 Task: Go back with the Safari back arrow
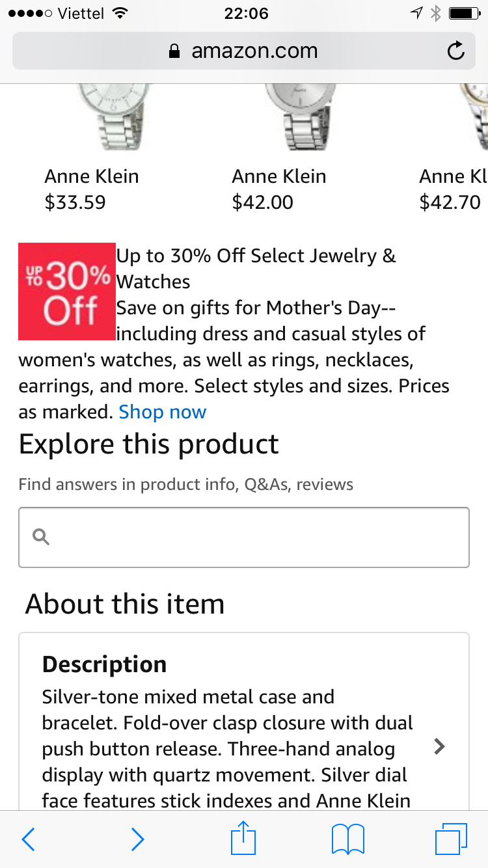28,839
